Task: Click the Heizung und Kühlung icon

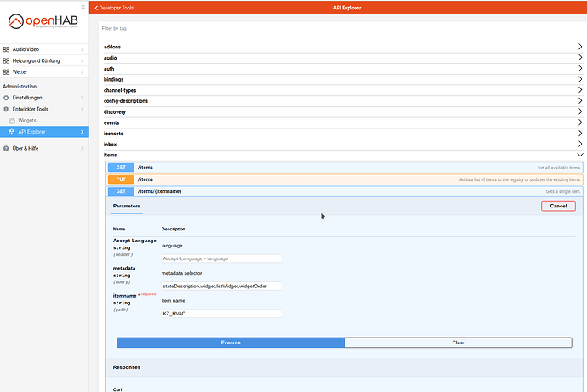Action: pos(7,61)
